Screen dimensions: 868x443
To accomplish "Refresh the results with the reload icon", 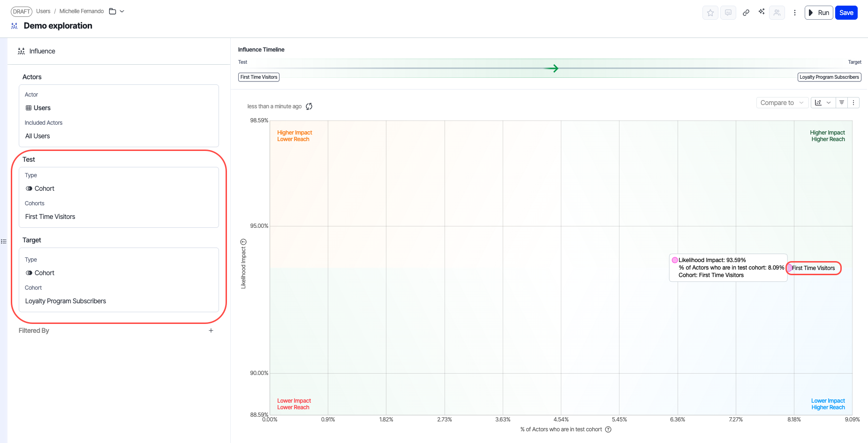I will [x=309, y=106].
